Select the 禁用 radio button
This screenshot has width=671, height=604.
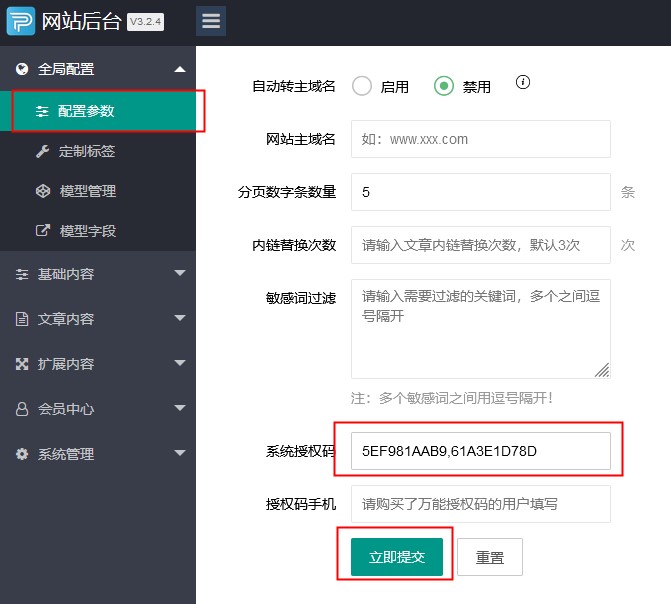[444, 86]
